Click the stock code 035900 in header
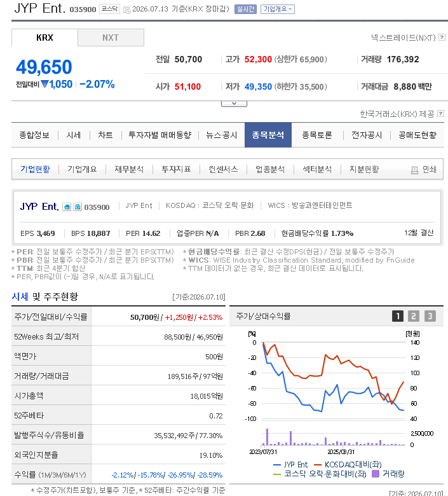448x496 pixels. (x=83, y=10)
